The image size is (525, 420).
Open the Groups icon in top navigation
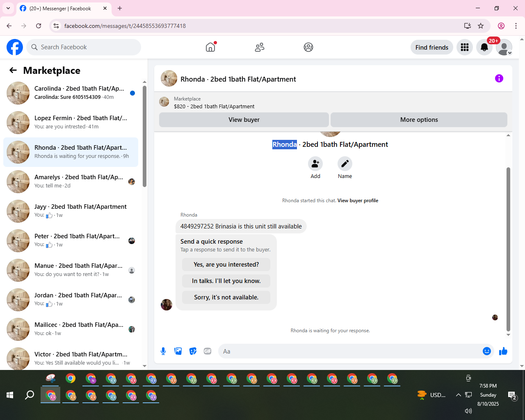click(x=308, y=47)
